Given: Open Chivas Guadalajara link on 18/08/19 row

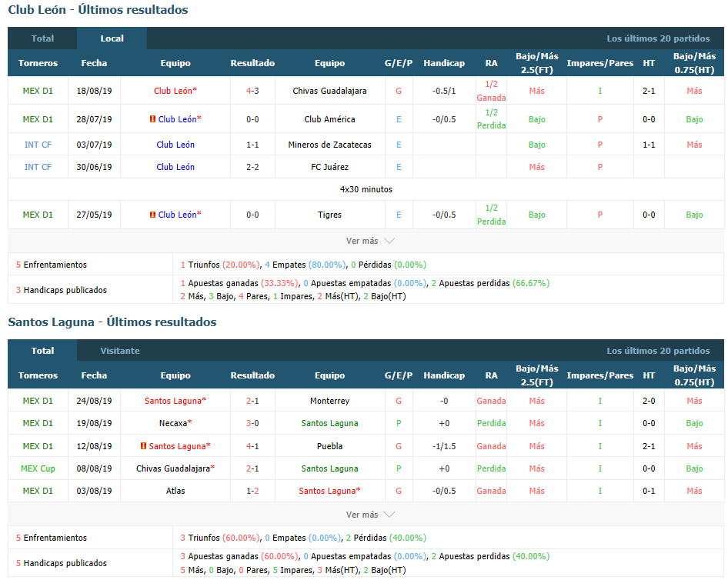Looking at the screenshot, I should [329, 91].
